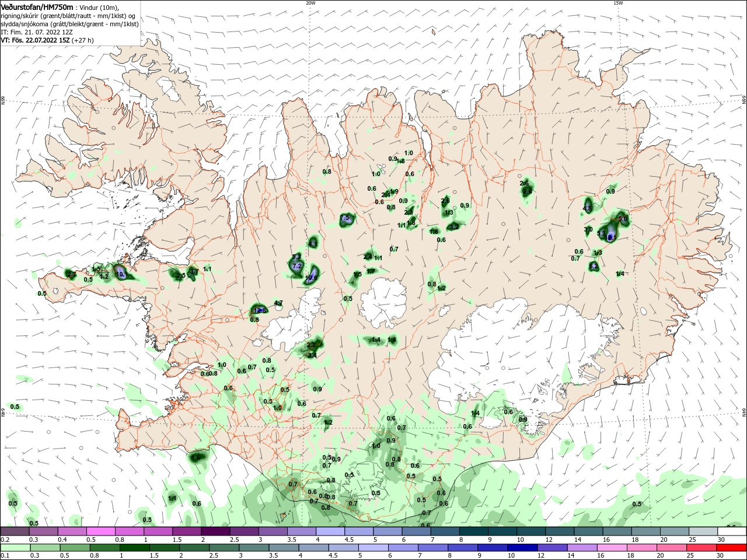Click the 15W longitude label
This screenshot has width=747, height=560.
(618, 3)
